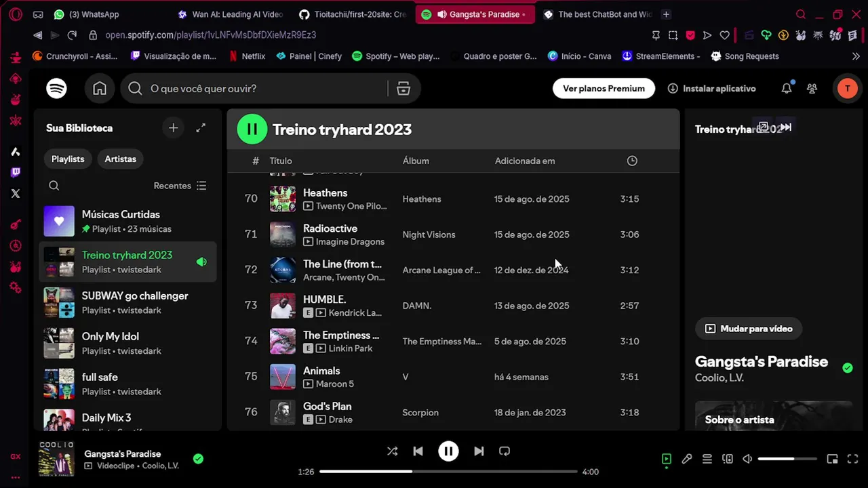Screen dimensions: 868x488
Task: Search within Sua Biblioteca
Action: pyautogui.click(x=54, y=186)
